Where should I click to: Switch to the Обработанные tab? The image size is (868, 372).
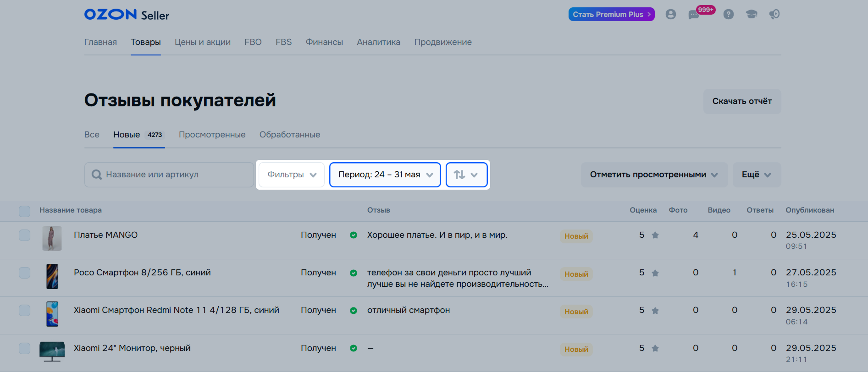(290, 135)
